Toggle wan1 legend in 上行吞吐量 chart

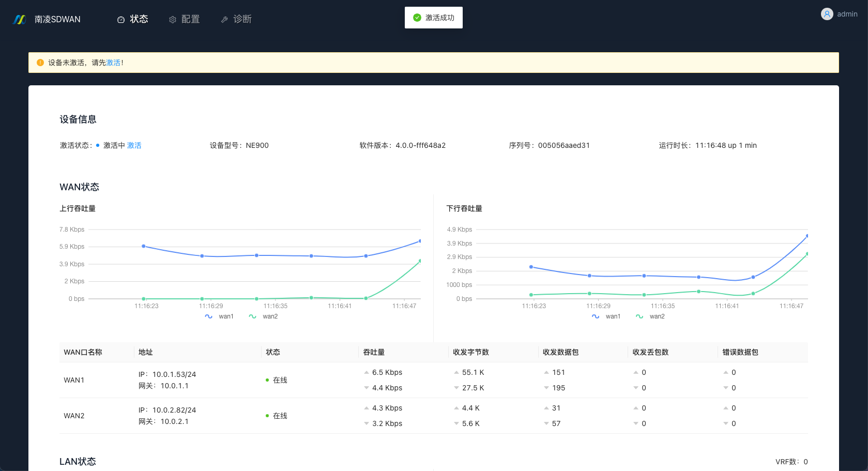219,316
